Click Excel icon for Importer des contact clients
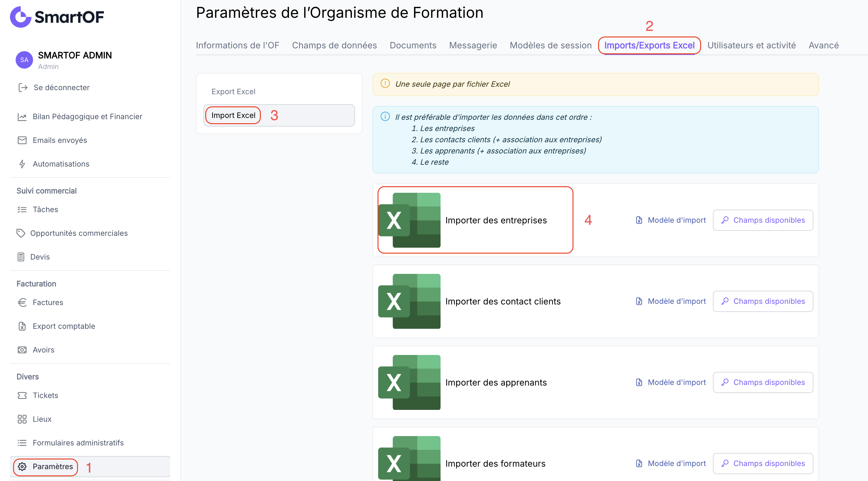Screen dimensions: 868x481 point(409,301)
